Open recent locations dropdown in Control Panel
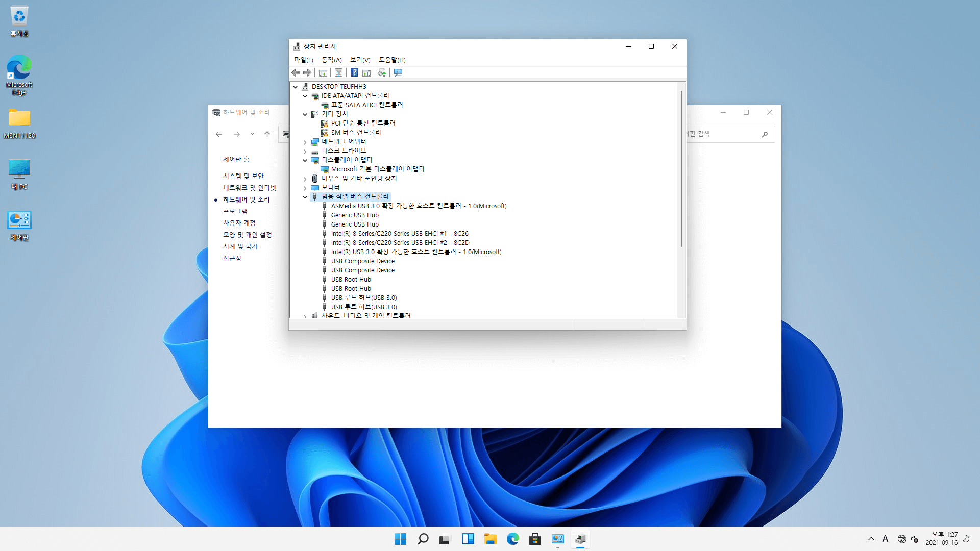Screen dimensions: 980x551 [x=252, y=134]
